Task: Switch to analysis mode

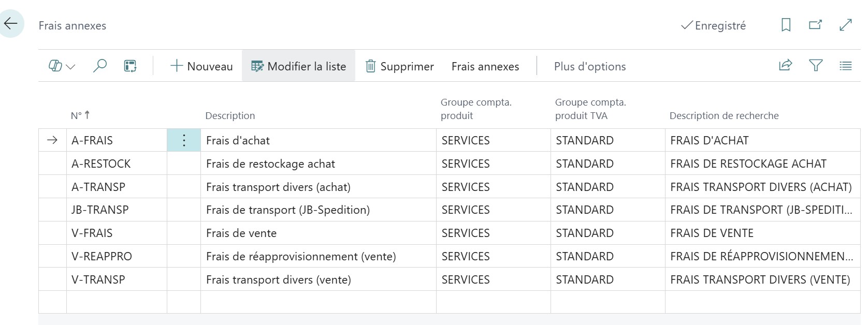Action: point(129,66)
